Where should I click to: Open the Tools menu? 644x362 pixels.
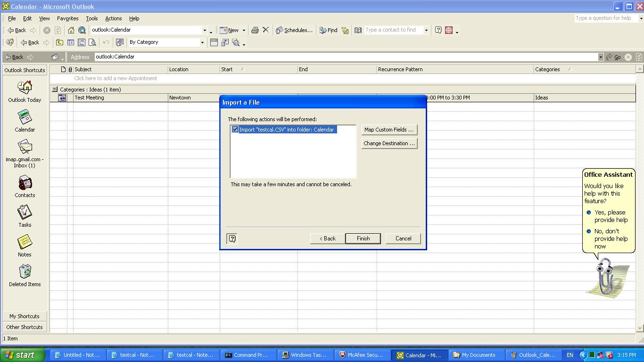pyautogui.click(x=91, y=18)
